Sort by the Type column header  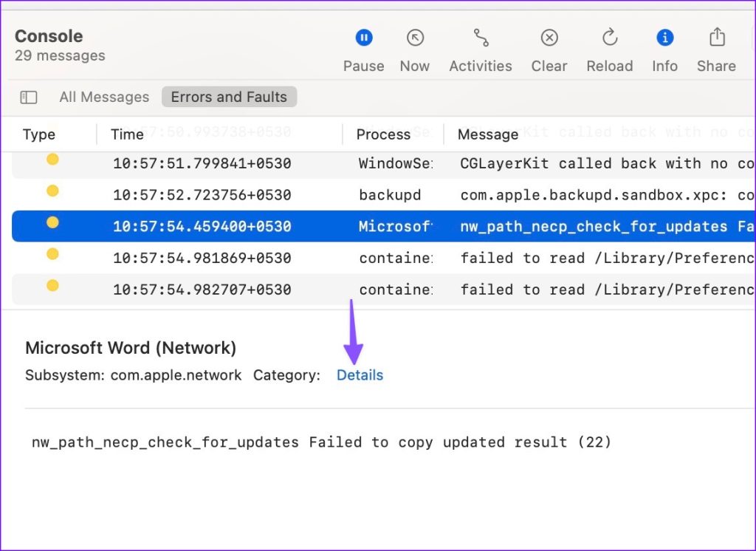pyautogui.click(x=39, y=134)
